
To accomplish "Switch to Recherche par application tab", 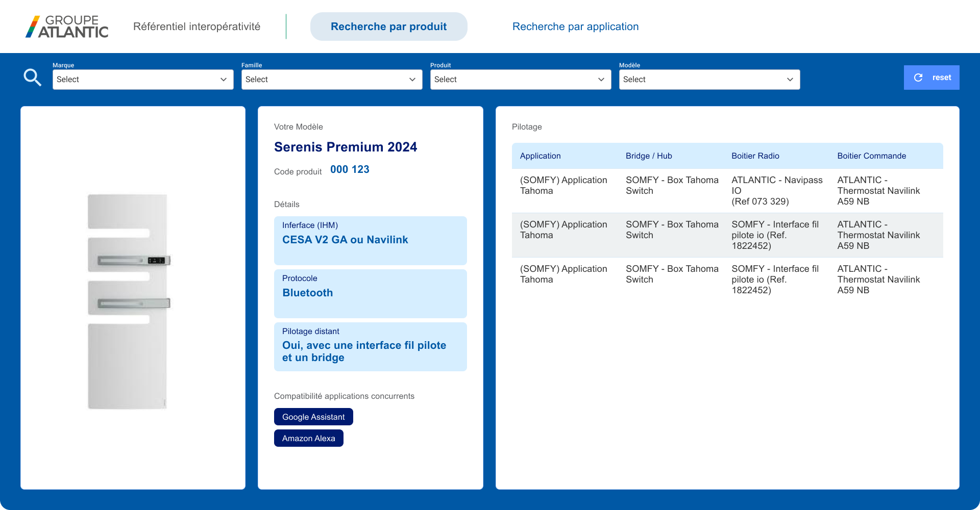I will pyautogui.click(x=575, y=27).
